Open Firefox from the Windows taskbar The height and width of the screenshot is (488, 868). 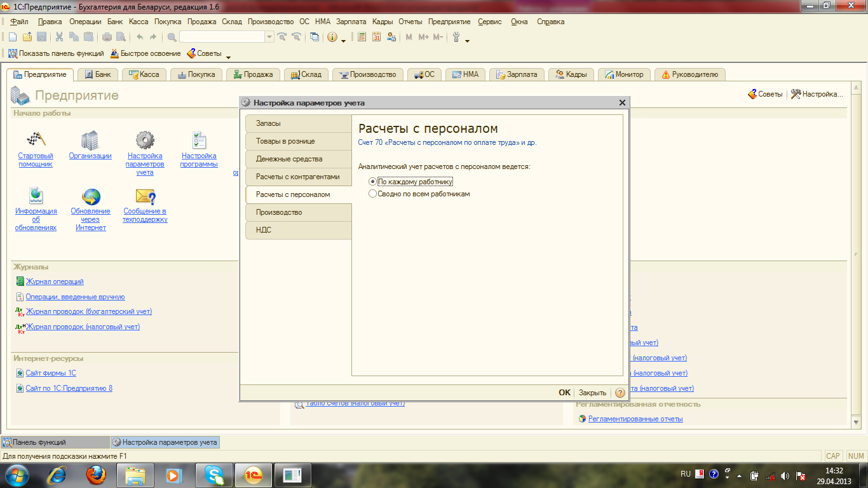pyautogui.click(x=96, y=475)
